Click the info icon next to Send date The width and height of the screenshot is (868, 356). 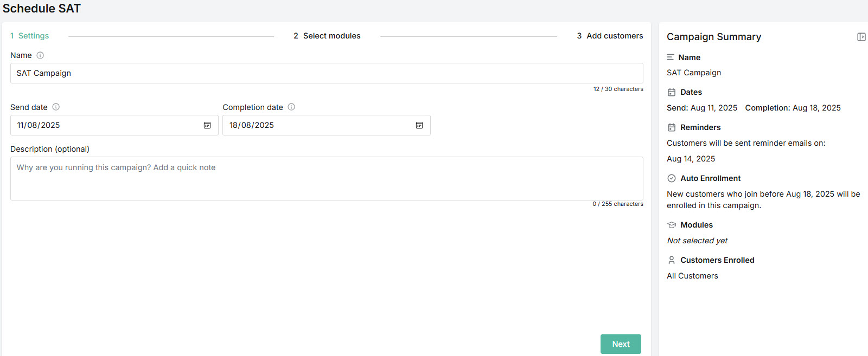point(56,107)
